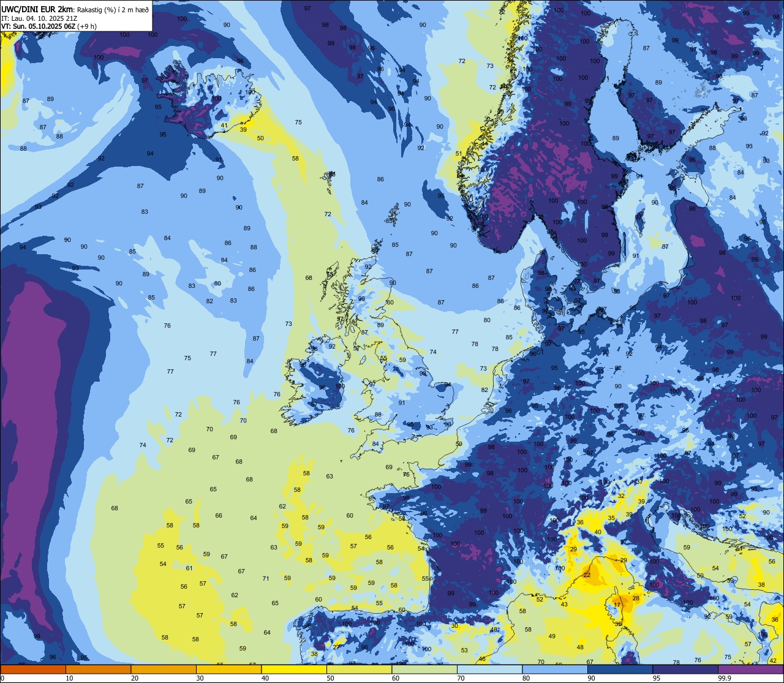Click the '20' legend scale label
Screen dimensions: 784x683
coord(135,678)
